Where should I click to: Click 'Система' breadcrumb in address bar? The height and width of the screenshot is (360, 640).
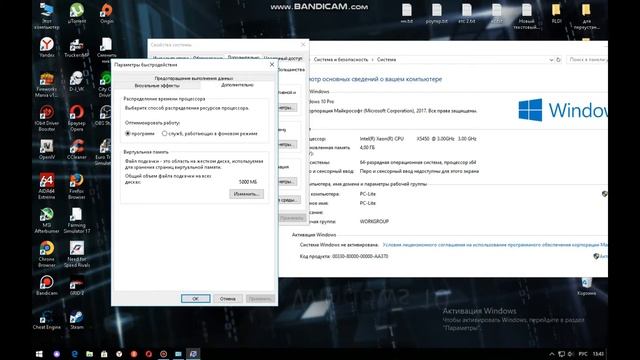pyautogui.click(x=386, y=60)
